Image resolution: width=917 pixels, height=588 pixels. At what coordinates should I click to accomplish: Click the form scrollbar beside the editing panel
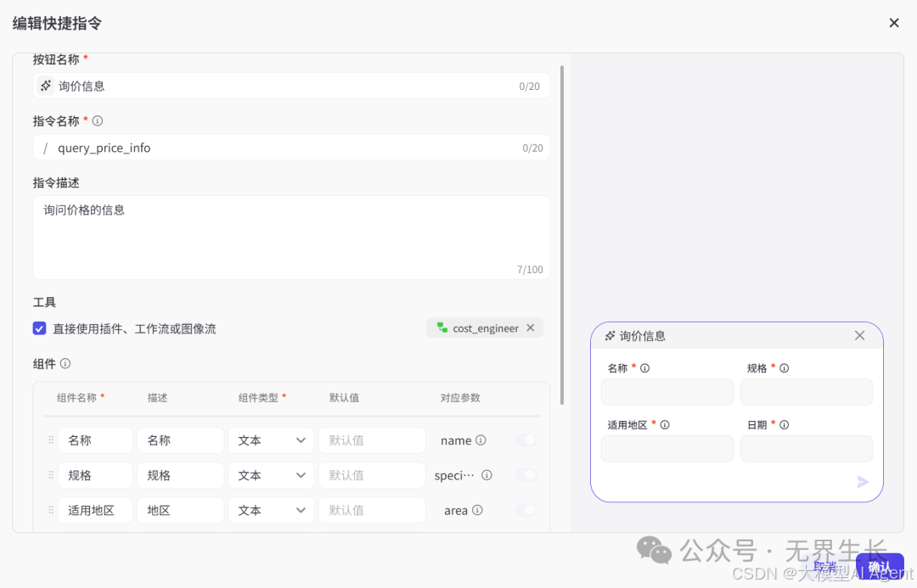click(562, 235)
